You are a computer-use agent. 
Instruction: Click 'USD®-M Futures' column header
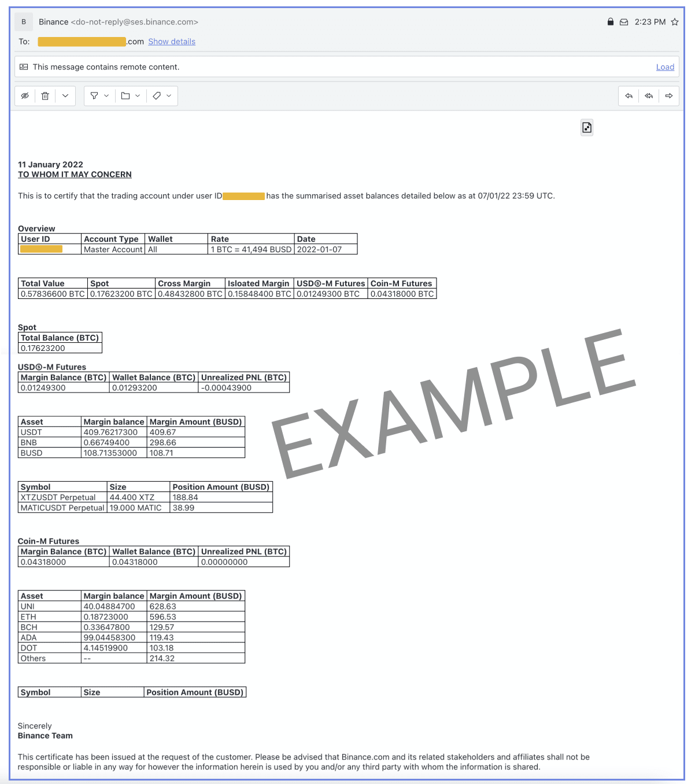(x=331, y=283)
